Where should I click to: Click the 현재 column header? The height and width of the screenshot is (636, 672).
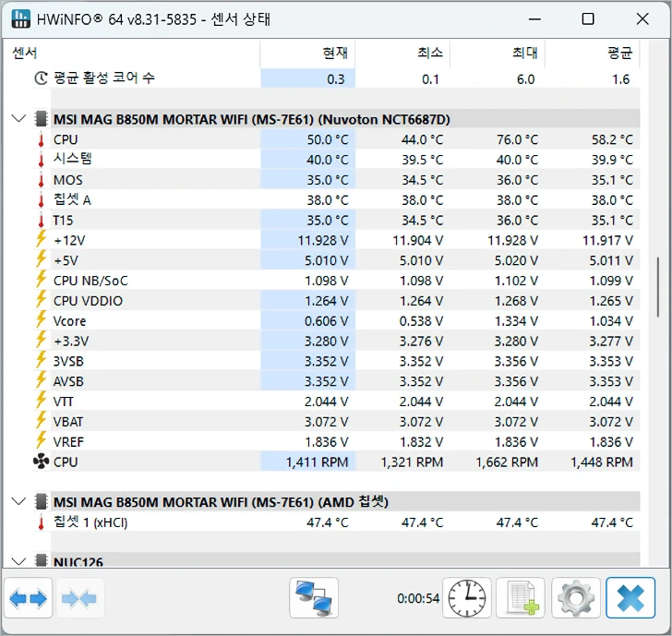pos(307,53)
